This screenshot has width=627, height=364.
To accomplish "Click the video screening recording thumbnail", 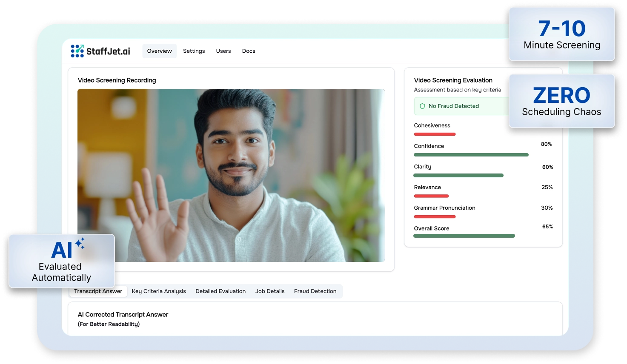I will (x=231, y=175).
